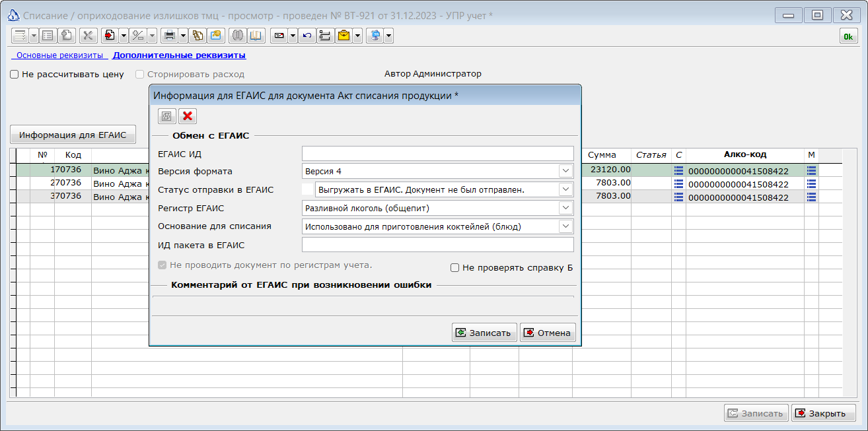
Task: Click blue list icon in M column, first row
Action: pyautogui.click(x=811, y=170)
